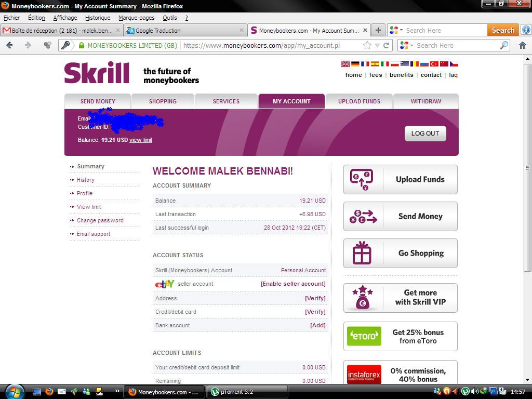Click the eToro 25% bonus banner
This screenshot has height=399, width=532.
pyautogui.click(x=401, y=336)
